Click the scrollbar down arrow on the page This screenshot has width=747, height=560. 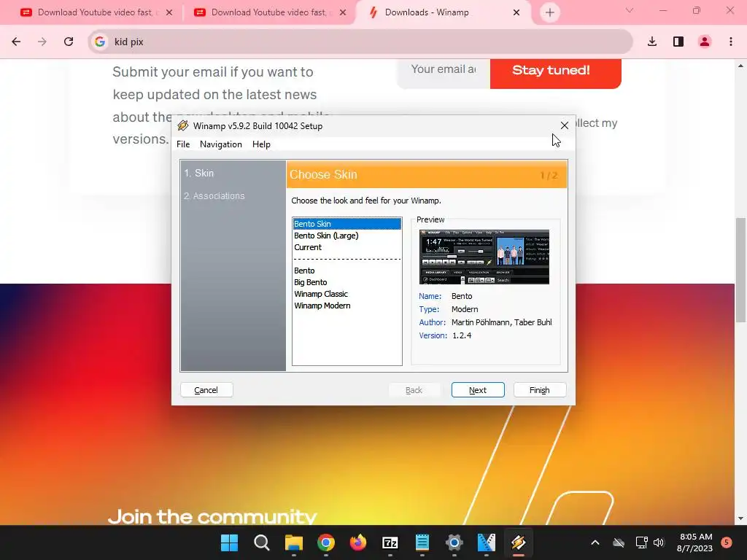tap(740, 518)
